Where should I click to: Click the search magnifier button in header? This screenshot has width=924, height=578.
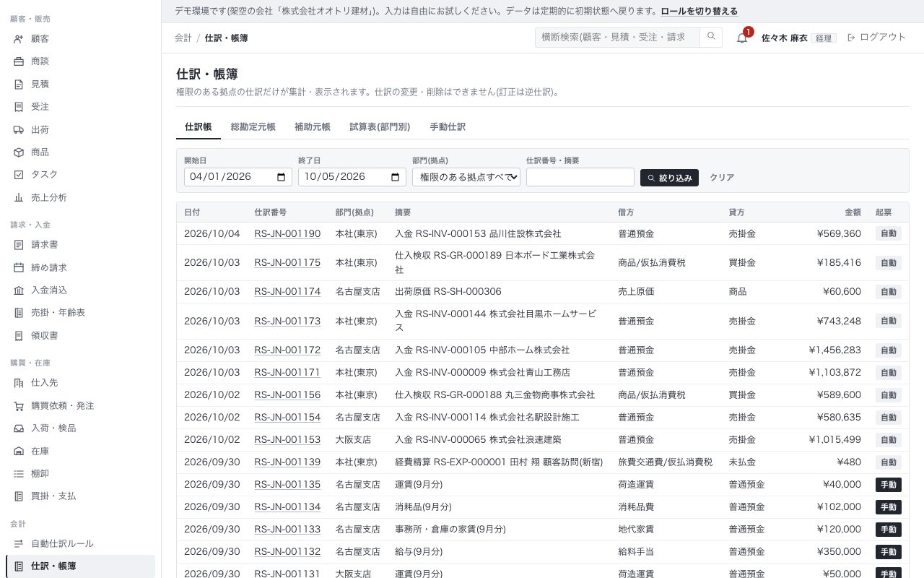[711, 38]
